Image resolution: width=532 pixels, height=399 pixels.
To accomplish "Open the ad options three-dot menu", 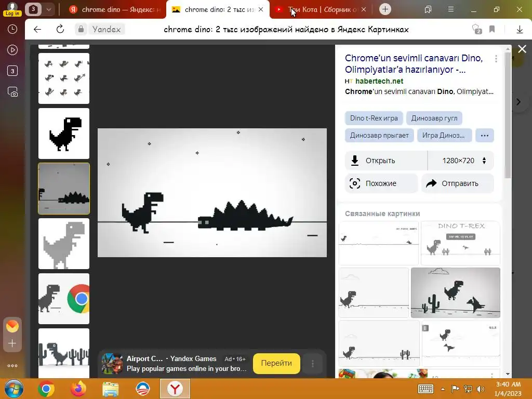I will coord(312,364).
